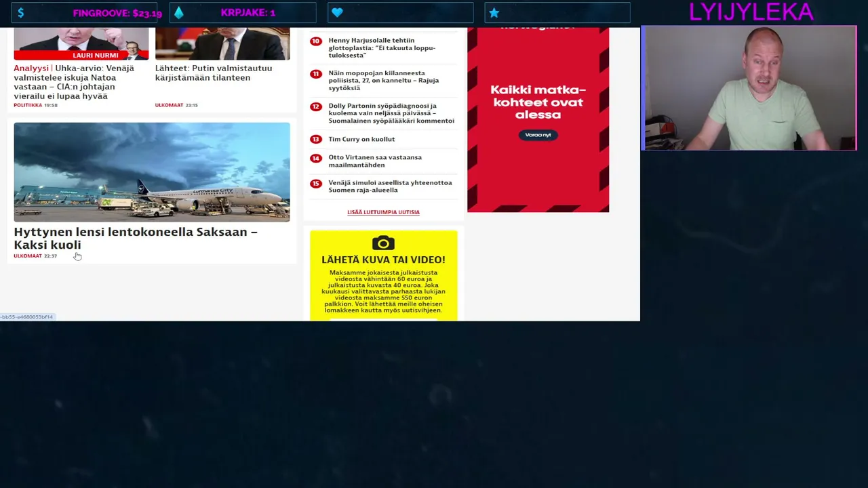Click the streamer's webcam feed
The width and height of the screenshot is (868, 488).
[749, 88]
